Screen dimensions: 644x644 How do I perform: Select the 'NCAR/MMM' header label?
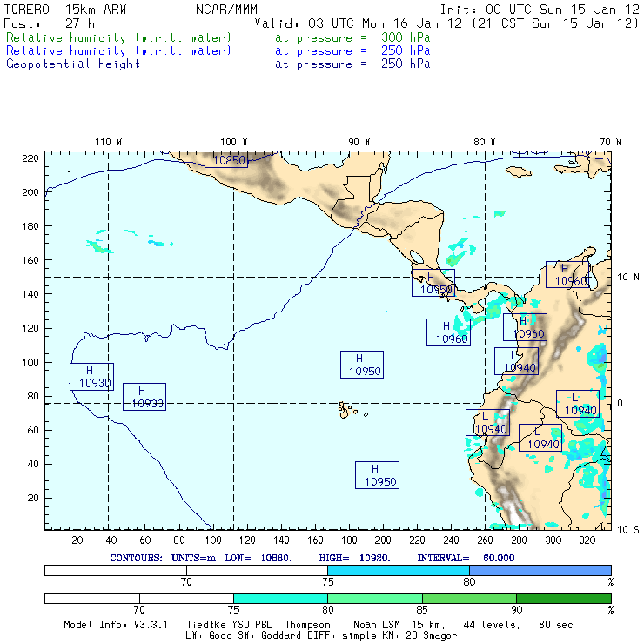click(x=227, y=10)
